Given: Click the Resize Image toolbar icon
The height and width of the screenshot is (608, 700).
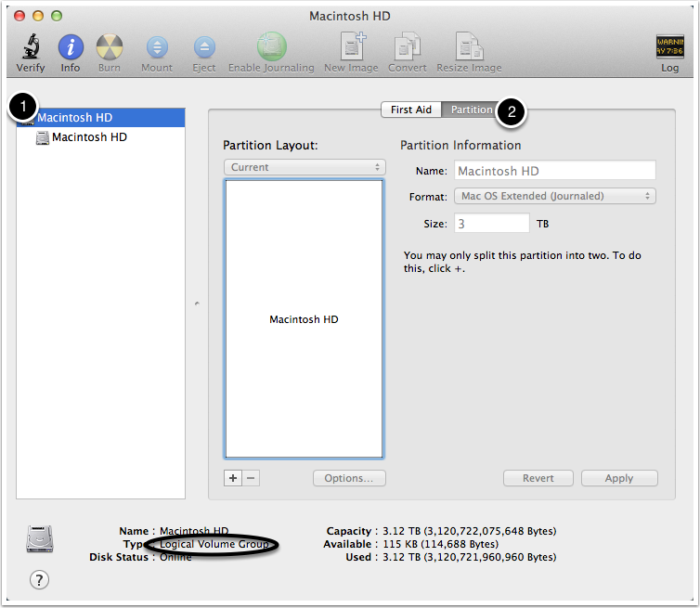Looking at the screenshot, I should tap(469, 45).
